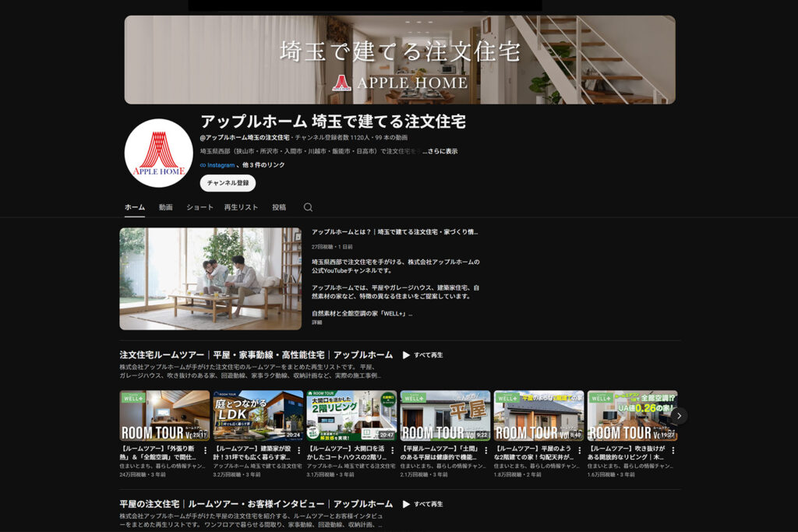Advance playlist carousel with right arrow
The image size is (798, 532).
click(679, 415)
